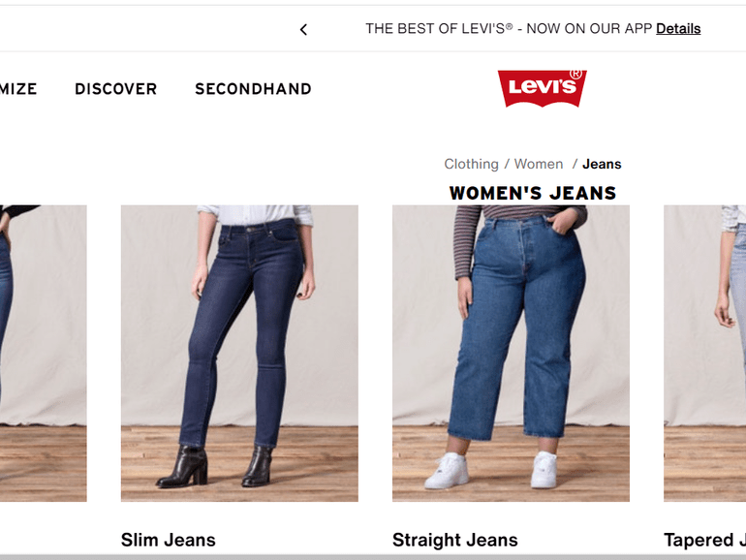746x560 pixels.
Task: Click the Straight Jeans label
Action: coord(454,540)
